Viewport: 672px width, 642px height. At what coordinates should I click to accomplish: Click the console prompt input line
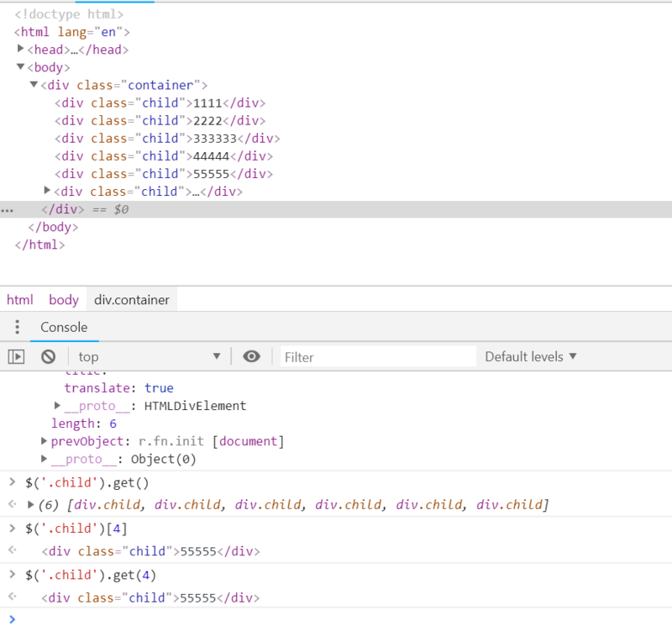pyautogui.click(x=336, y=619)
